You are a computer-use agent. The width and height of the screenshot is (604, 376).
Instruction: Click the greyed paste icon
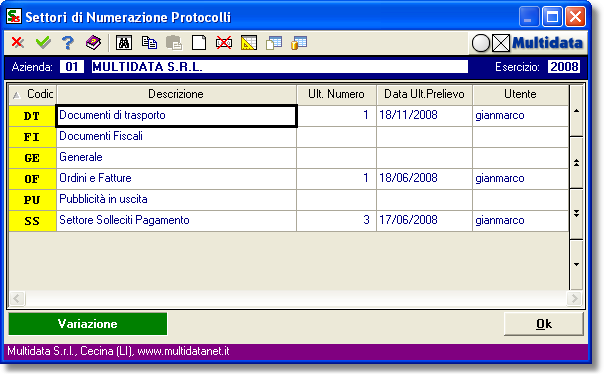[174, 43]
